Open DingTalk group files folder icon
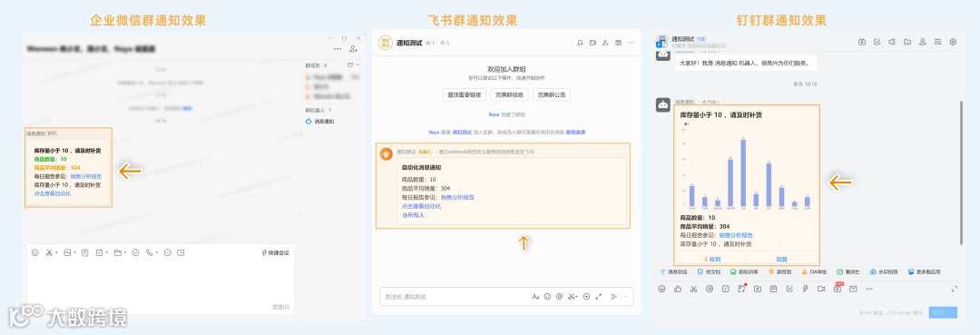 tap(906, 42)
